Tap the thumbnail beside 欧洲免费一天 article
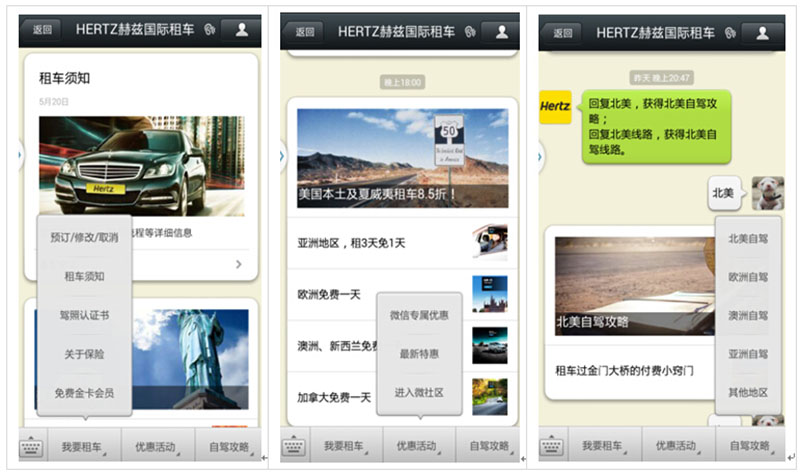This screenshot has height=474, width=800. (x=490, y=294)
